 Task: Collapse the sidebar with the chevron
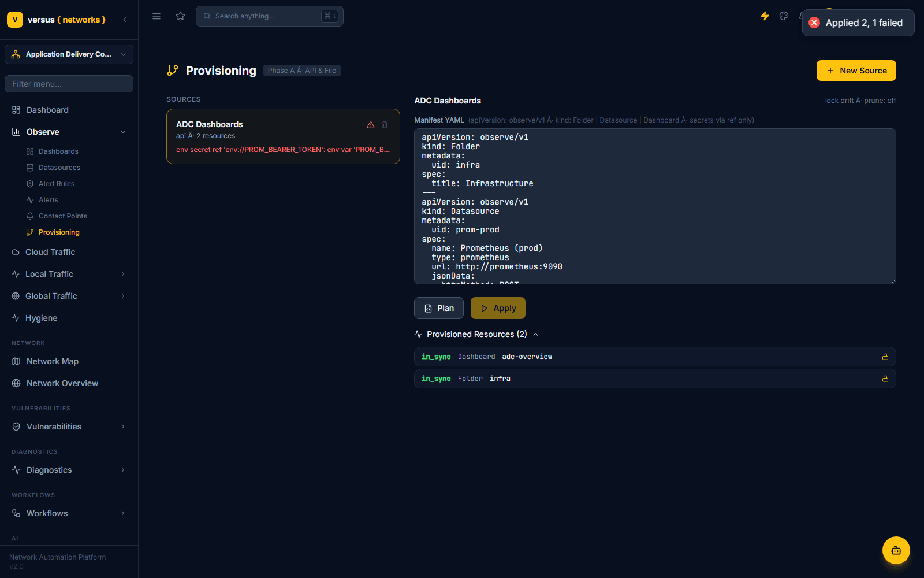pyautogui.click(x=125, y=20)
